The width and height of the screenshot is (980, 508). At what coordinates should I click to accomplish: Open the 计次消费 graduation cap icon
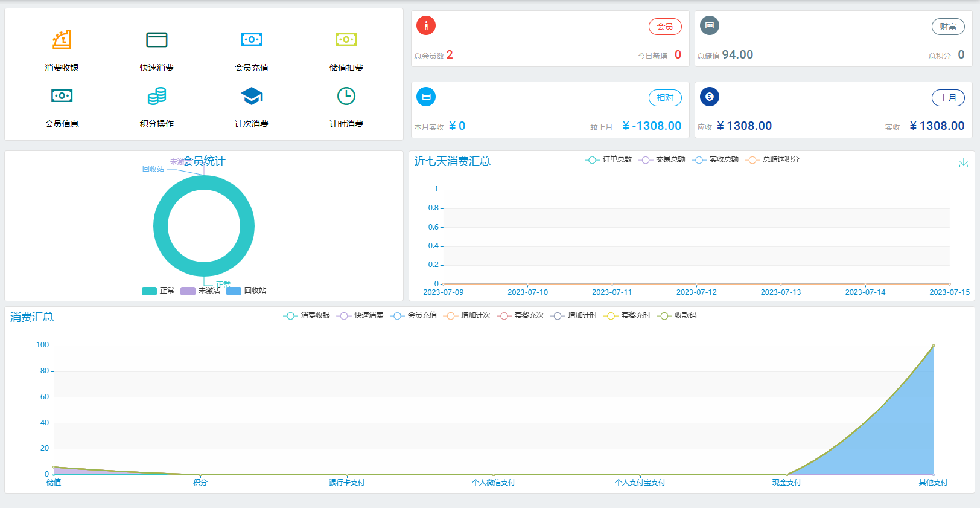tap(252, 96)
